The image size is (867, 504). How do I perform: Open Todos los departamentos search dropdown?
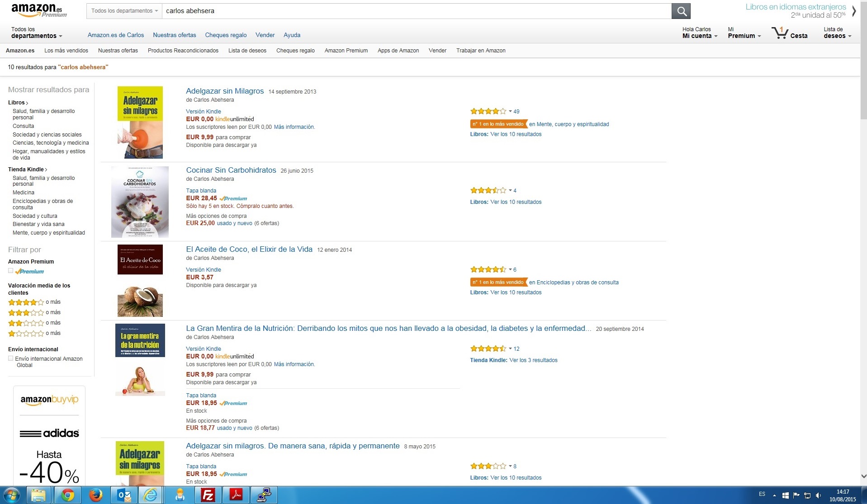coord(124,11)
